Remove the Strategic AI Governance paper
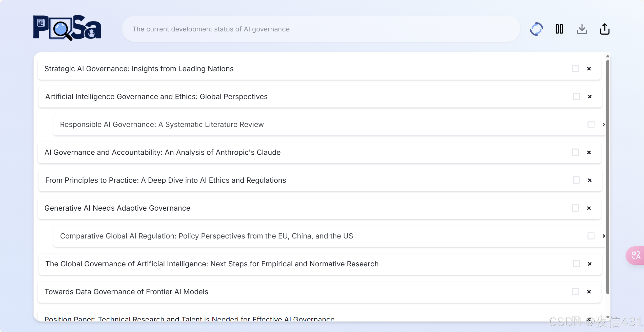The height and width of the screenshot is (332, 644). (589, 69)
